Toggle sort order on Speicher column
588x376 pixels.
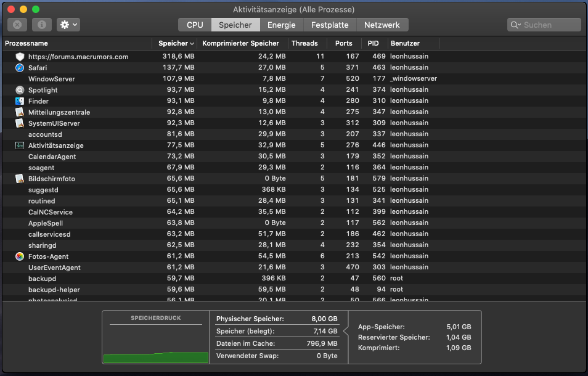tap(176, 43)
